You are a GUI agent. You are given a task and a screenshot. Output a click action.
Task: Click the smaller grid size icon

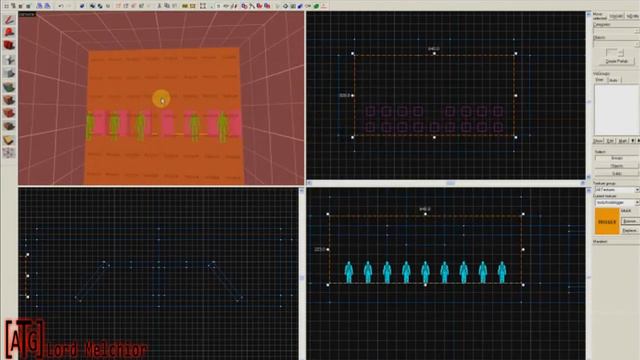coord(21,6)
